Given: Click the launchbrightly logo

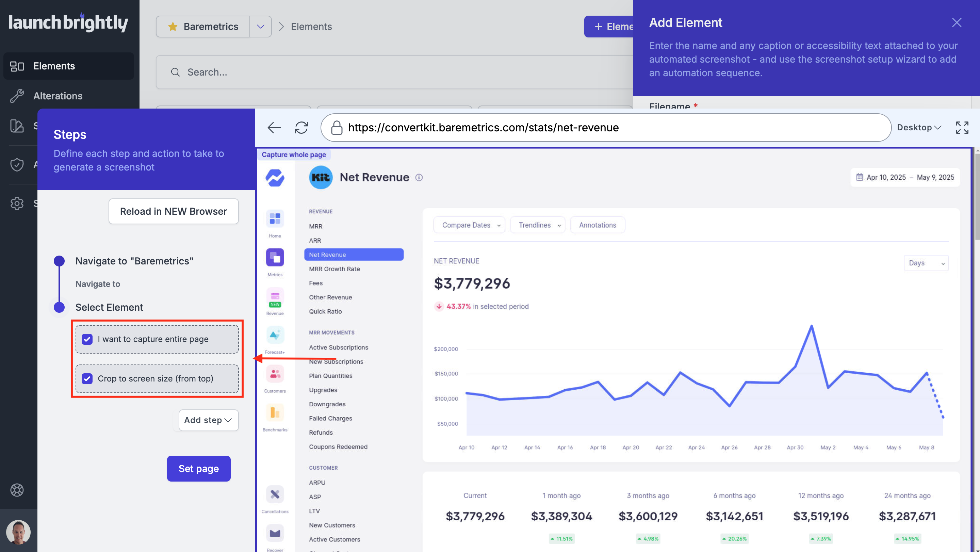Looking at the screenshot, I should click(x=68, y=23).
